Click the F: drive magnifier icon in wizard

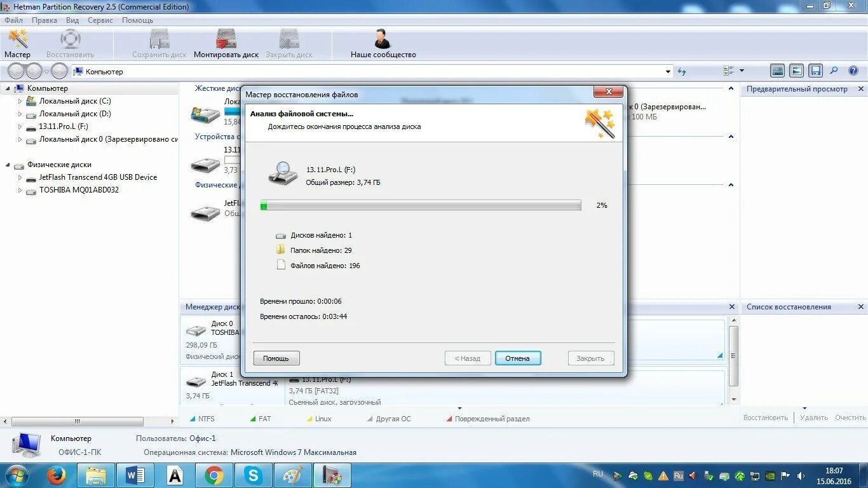[283, 173]
